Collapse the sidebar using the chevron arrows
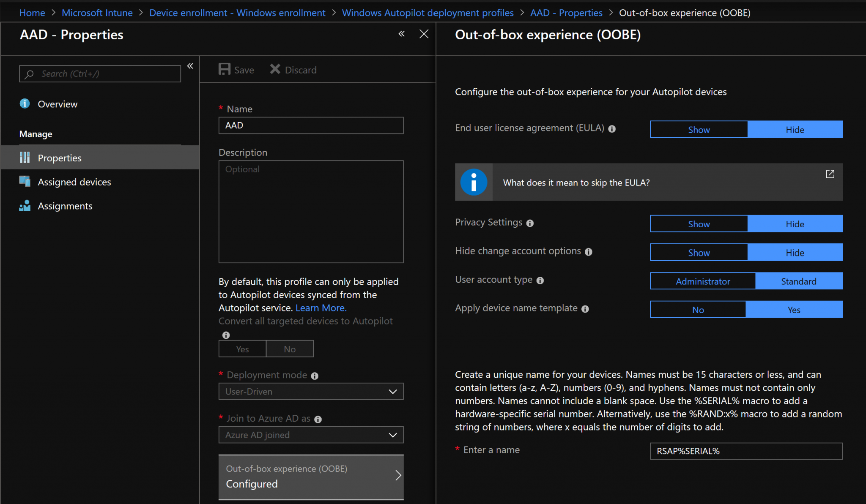 click(190, 66)
